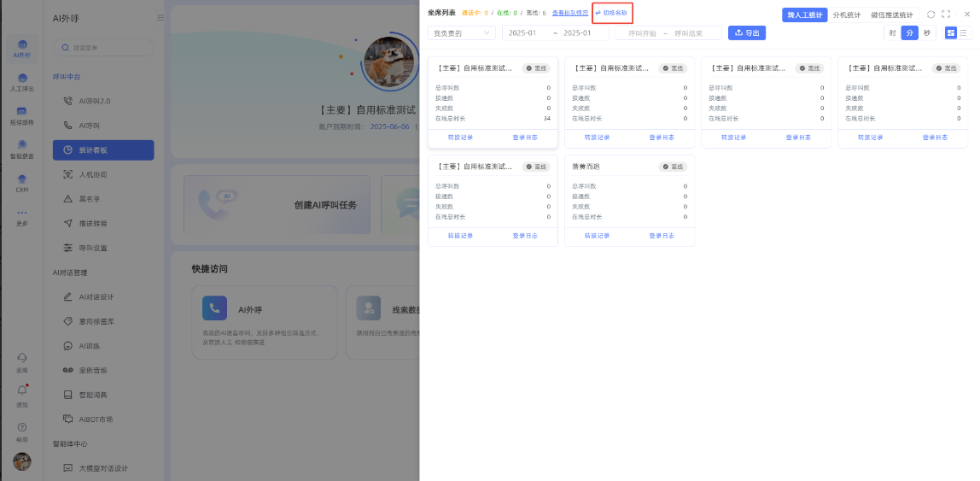Screen dimensions: 980x481
Task: Switch to 分机统计 tab
Action: click(847, 15)
